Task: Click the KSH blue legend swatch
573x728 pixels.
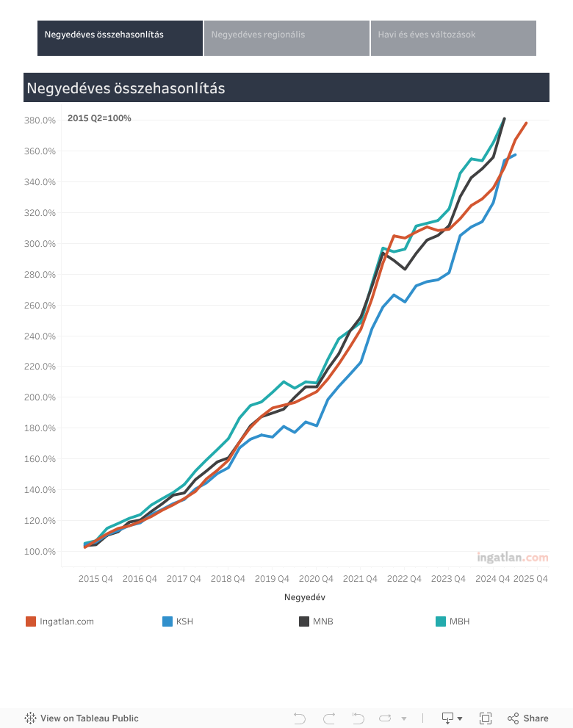Action: [x=167, y=621]
